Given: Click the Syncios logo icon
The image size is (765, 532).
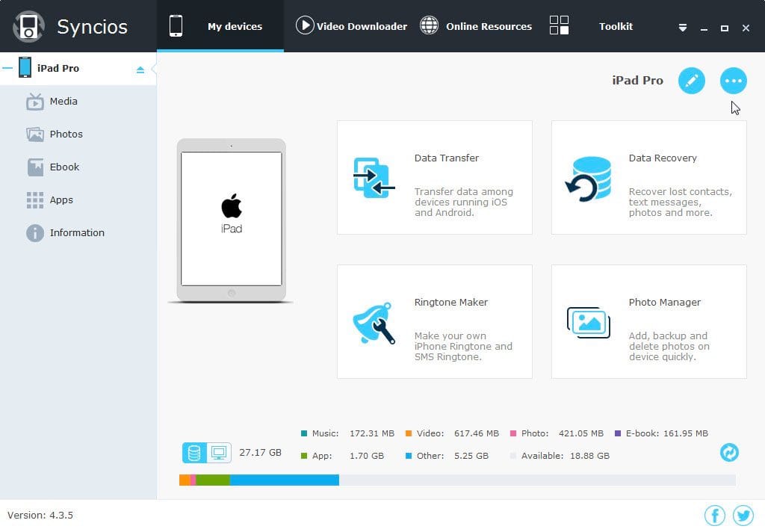Looking at the screenshot, I should point(28,26).
